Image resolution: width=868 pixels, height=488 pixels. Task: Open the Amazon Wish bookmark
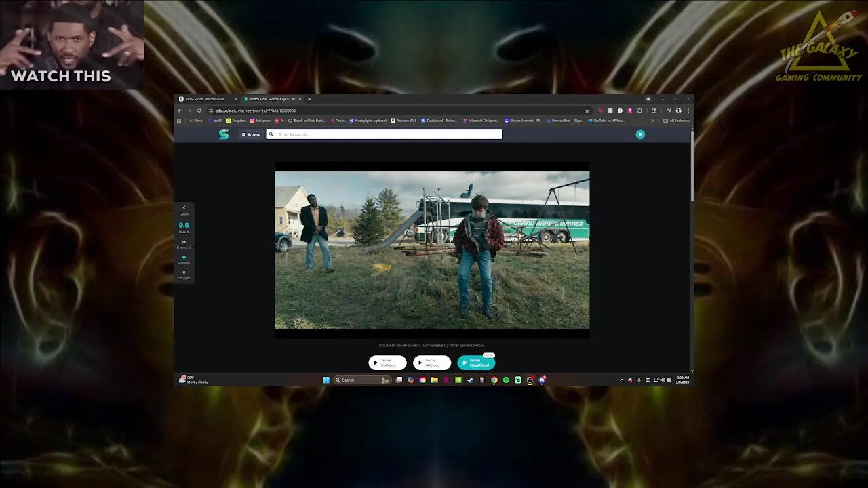point(403,121)
